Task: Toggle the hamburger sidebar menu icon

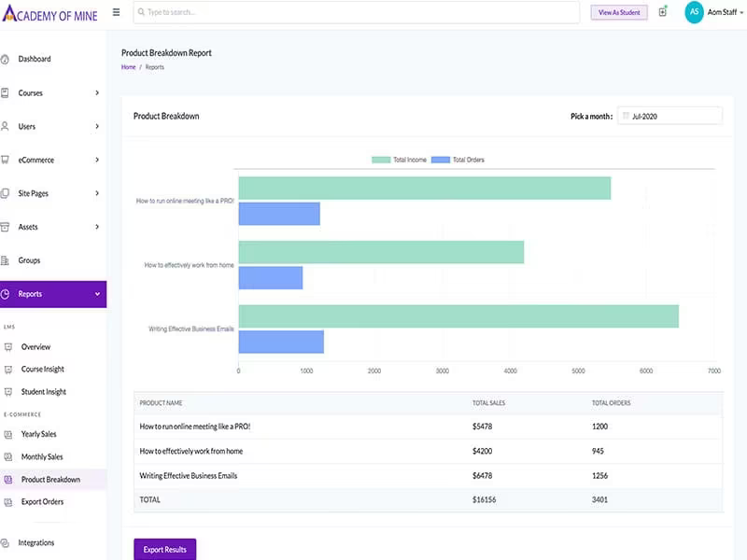Action: (116, 12)
